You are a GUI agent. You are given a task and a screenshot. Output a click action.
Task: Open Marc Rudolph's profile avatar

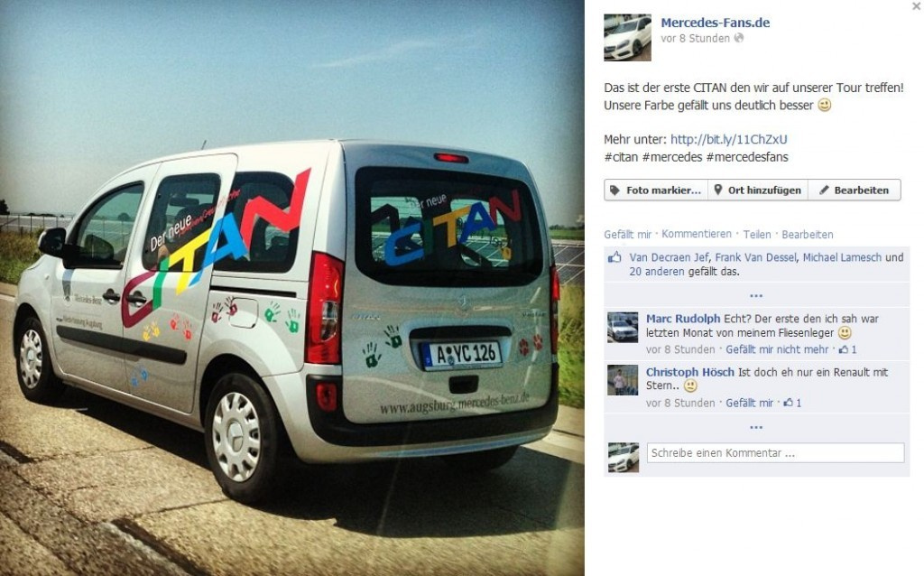tap(623, 327)
